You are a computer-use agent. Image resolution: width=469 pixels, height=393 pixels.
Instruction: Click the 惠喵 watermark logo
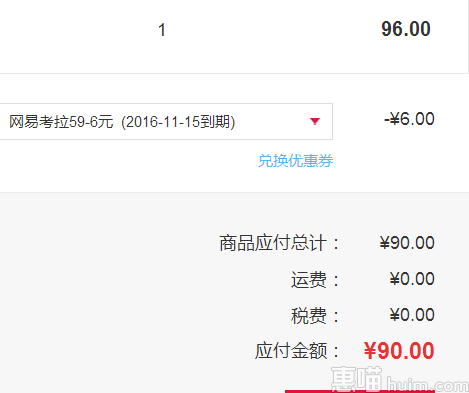356,378
